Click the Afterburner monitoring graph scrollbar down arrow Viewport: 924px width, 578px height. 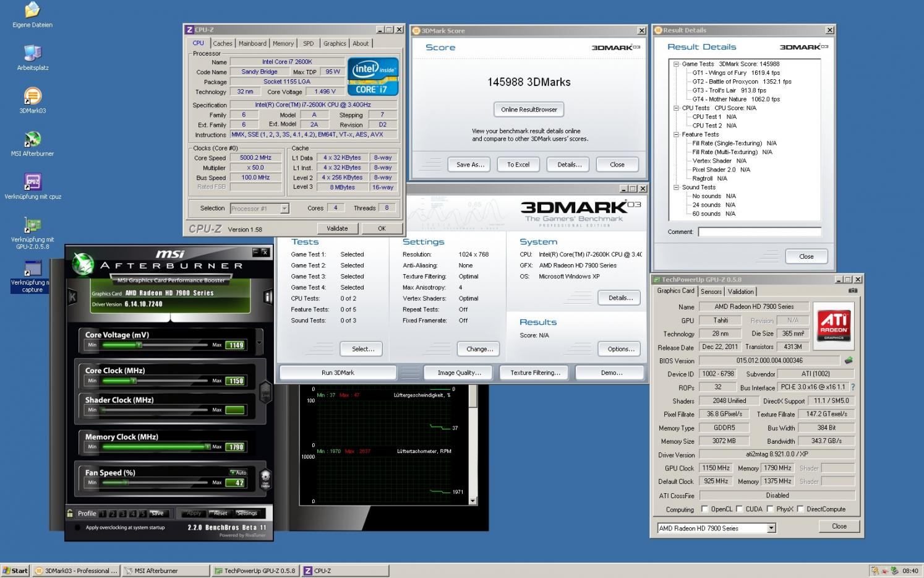[x=473, y=501]
